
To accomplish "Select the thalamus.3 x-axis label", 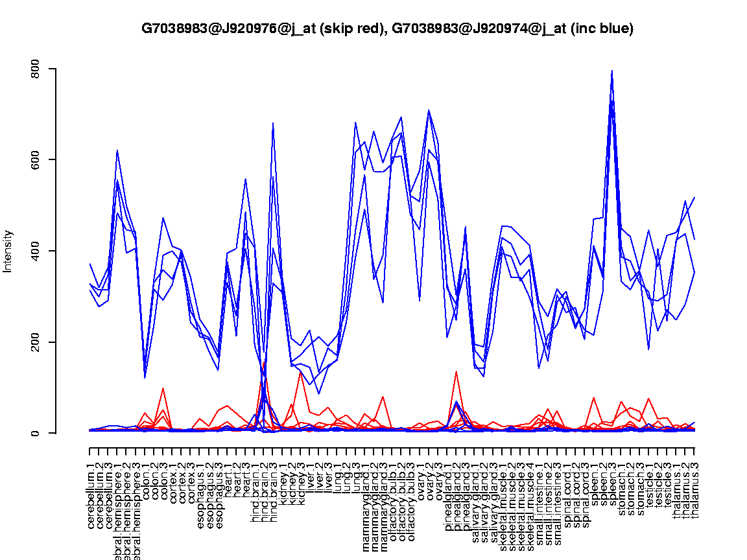I will coord(695,483).
